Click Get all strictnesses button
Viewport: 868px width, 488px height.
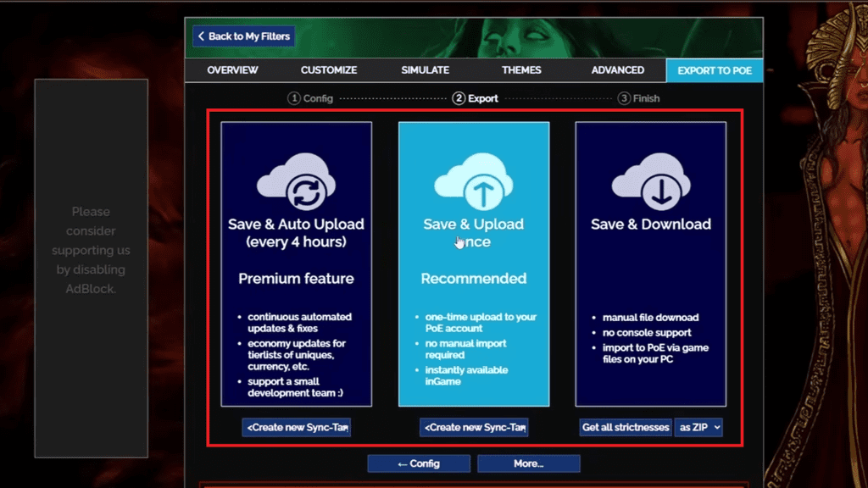(x=626, y=427)
